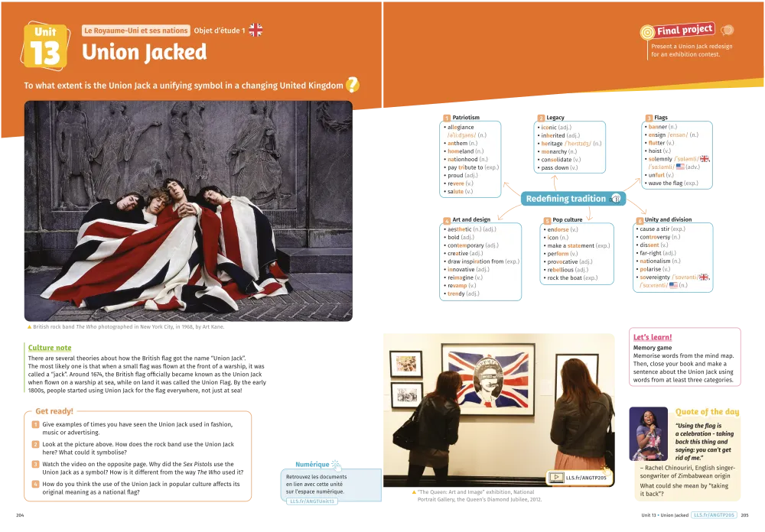Click the Redefining tradition central node
The height and width of the screenshot is (532, 765).
click(565, 199)
